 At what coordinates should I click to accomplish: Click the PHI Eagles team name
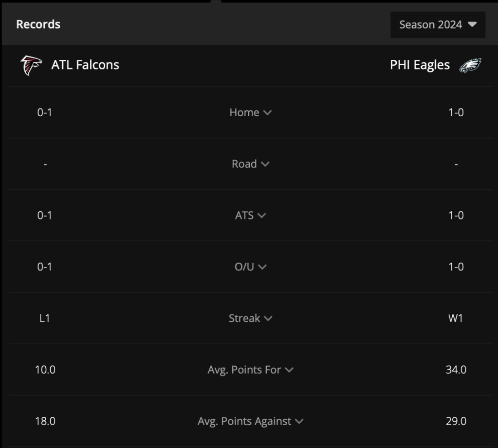click(420, 65)
